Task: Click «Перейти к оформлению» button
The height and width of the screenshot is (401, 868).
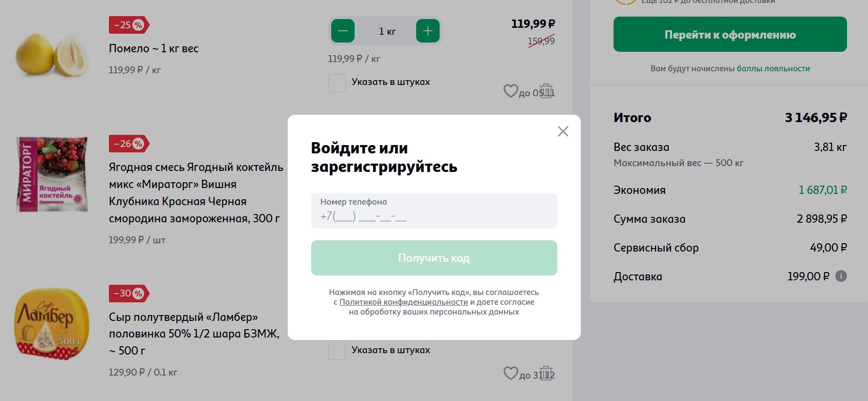Action: coord(729,34)
